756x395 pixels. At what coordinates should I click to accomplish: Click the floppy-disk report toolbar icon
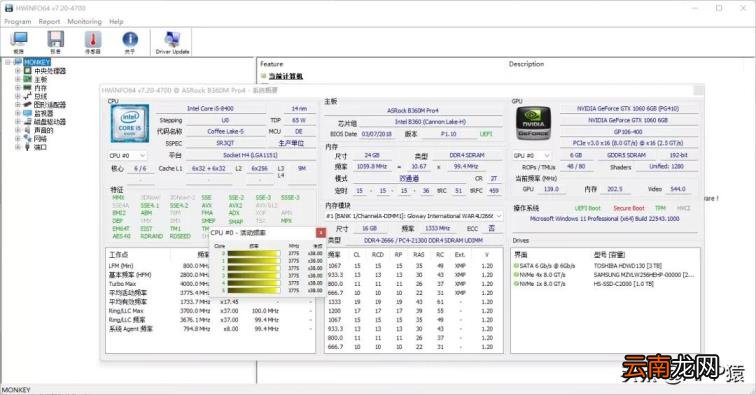coord(55,40)
